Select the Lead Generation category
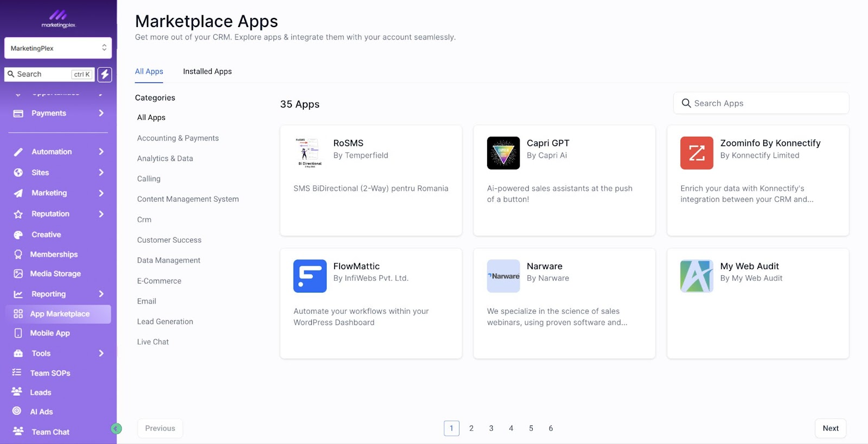The image size is (868, 444). coord(165,322)
